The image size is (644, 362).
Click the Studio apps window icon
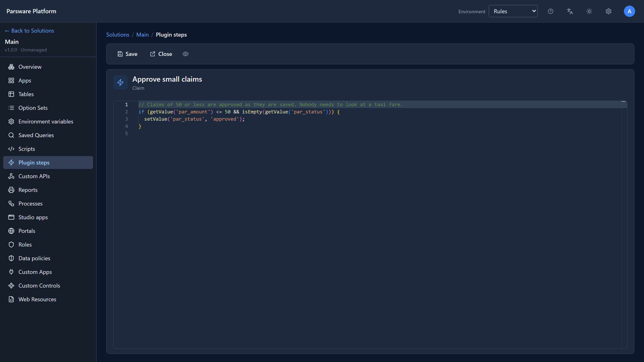[x=11, y=217]
